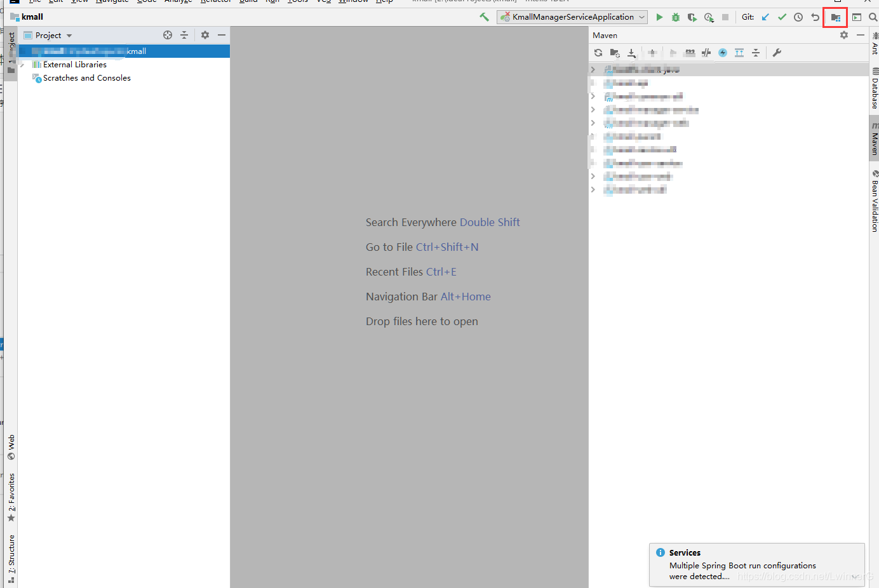Click the grey Stop square icon
Image resolution: width=879 pixels, height=588 pixels.
[x=725, y=17]
